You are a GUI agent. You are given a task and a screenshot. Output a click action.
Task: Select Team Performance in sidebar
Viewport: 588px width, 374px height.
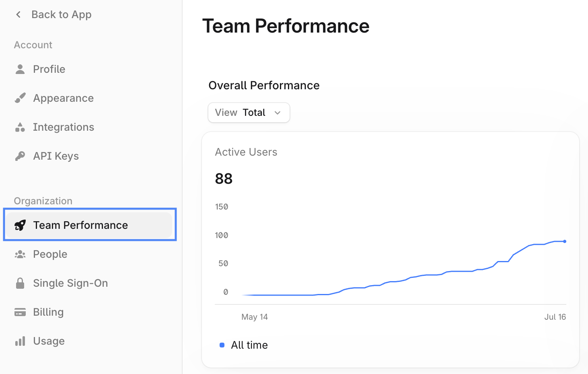click(x=89, y=225)
